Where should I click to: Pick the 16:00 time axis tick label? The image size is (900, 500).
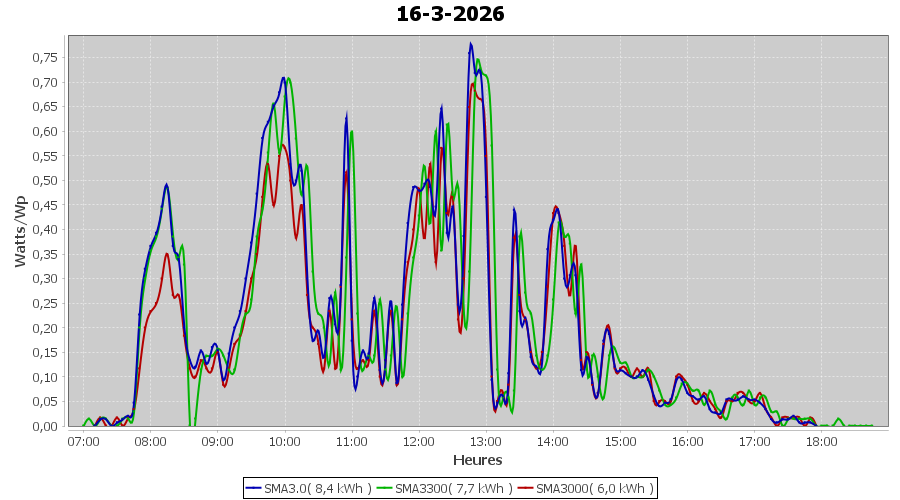pos(688,441)
